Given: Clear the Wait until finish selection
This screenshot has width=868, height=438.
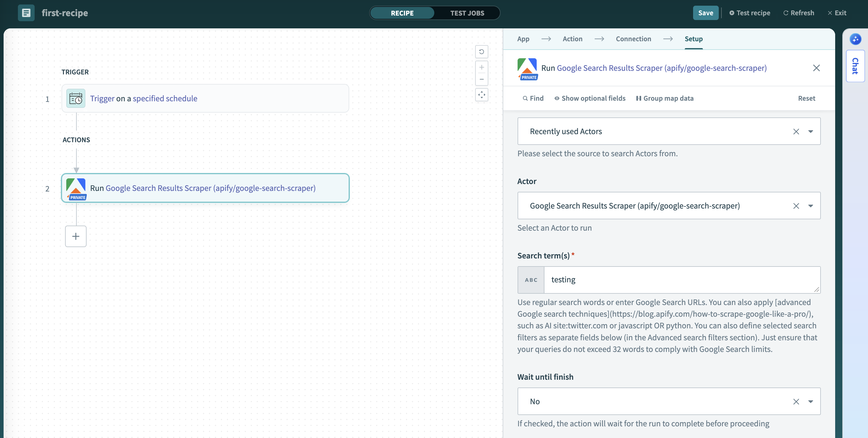Looking at the screenshot, I should pos(796,401).
